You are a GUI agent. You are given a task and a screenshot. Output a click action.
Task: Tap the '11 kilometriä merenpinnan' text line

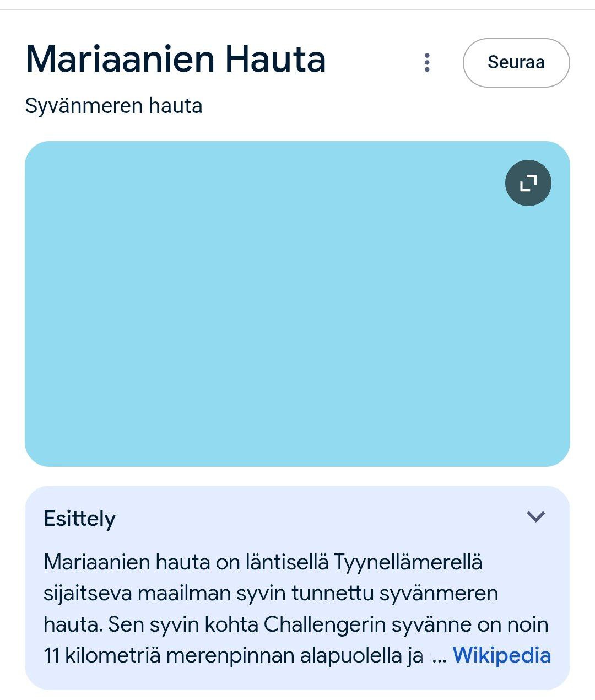pyautogui.click(x=232, y=655)
